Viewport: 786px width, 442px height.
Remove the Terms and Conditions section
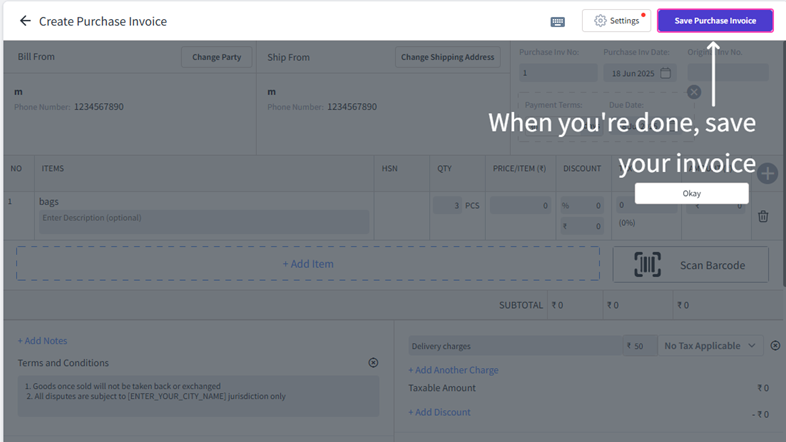(373, 363)
